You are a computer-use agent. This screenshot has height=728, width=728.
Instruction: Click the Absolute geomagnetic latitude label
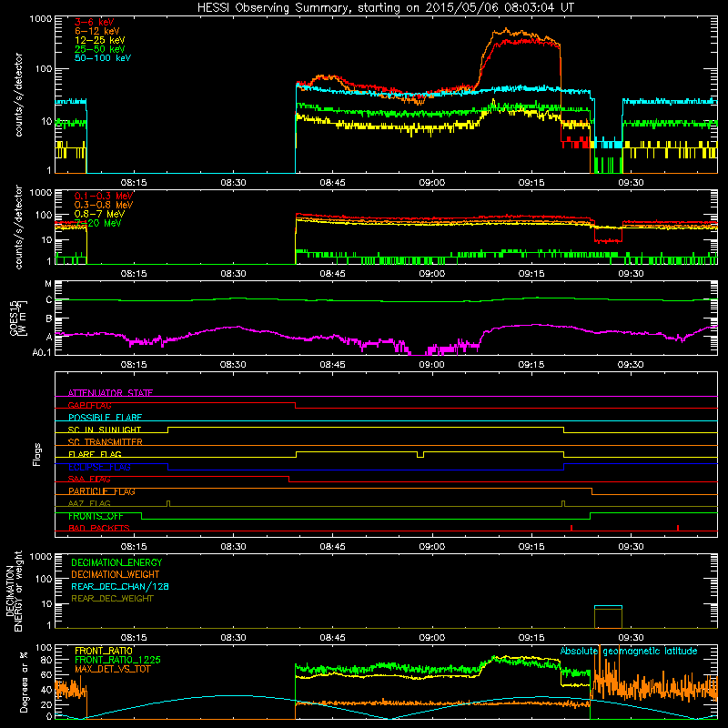629,651
